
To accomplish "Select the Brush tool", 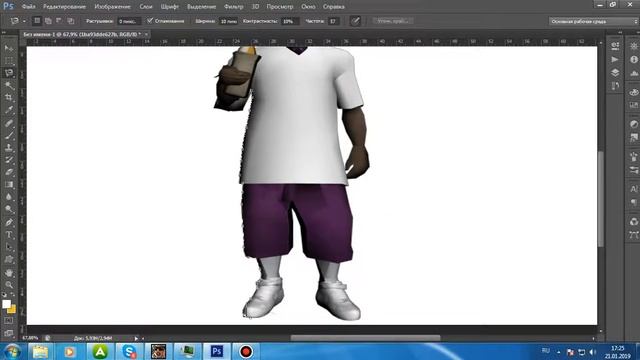I will click(9, 135).
